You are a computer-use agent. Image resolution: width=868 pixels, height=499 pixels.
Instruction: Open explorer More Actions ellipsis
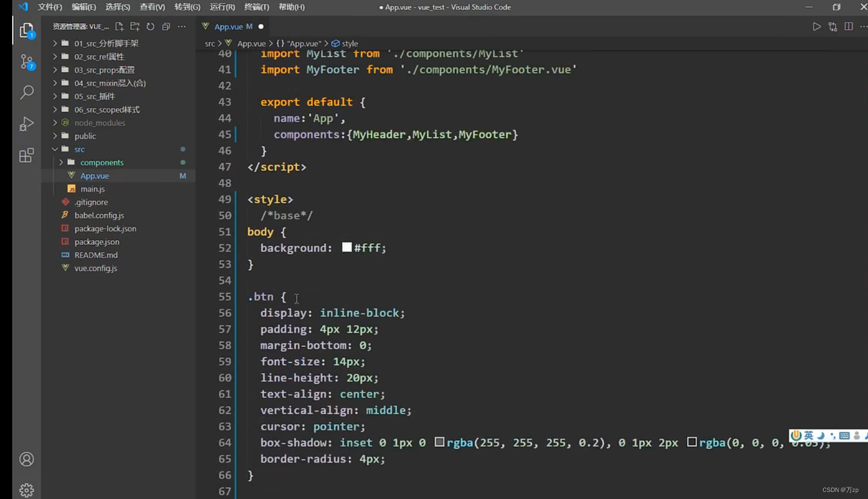[x=182, y=27]
